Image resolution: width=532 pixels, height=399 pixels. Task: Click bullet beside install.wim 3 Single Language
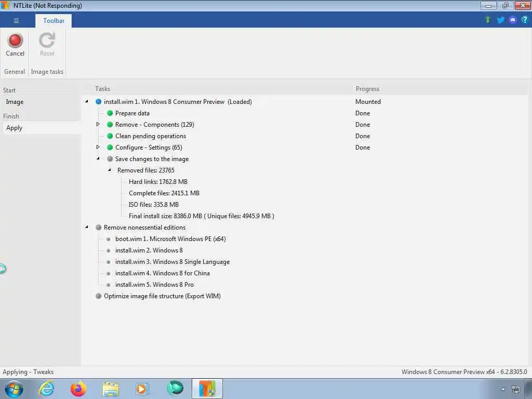(108, 262)
